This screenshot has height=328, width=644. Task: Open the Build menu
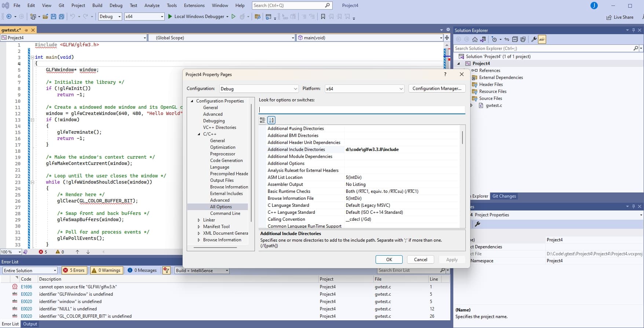pos(97,6)
